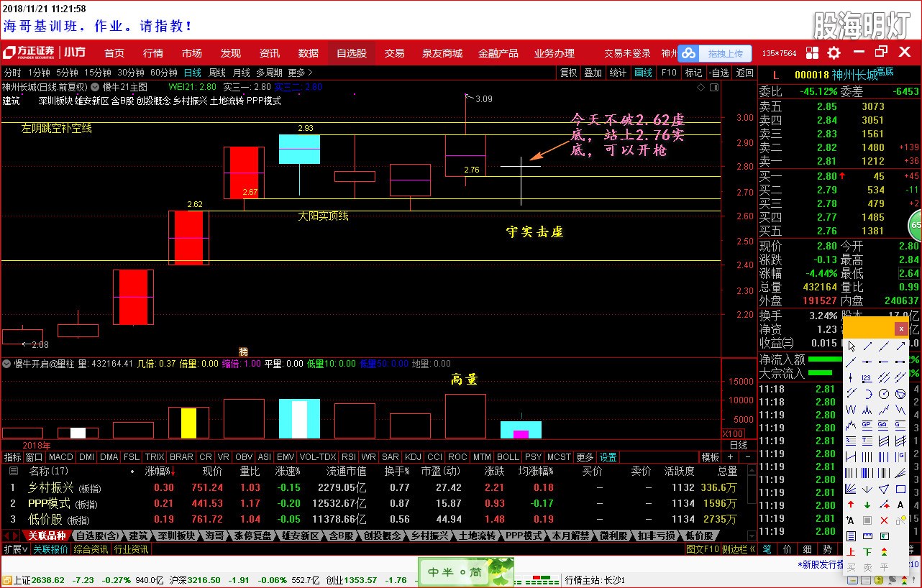Viewport: 922px width, 588px height.
Task: Select the circle drawing tool
Action: (x=884, y=393)
